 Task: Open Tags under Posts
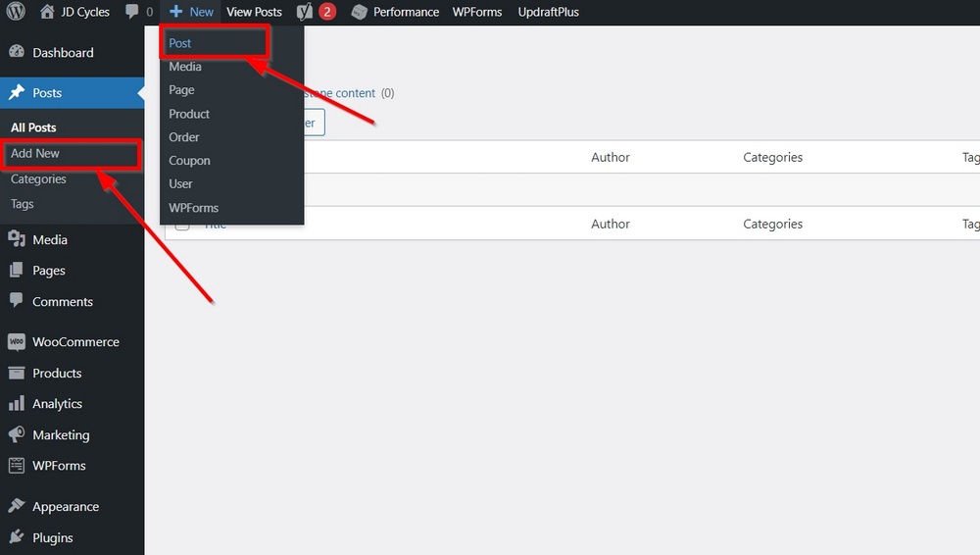point(22,204)
